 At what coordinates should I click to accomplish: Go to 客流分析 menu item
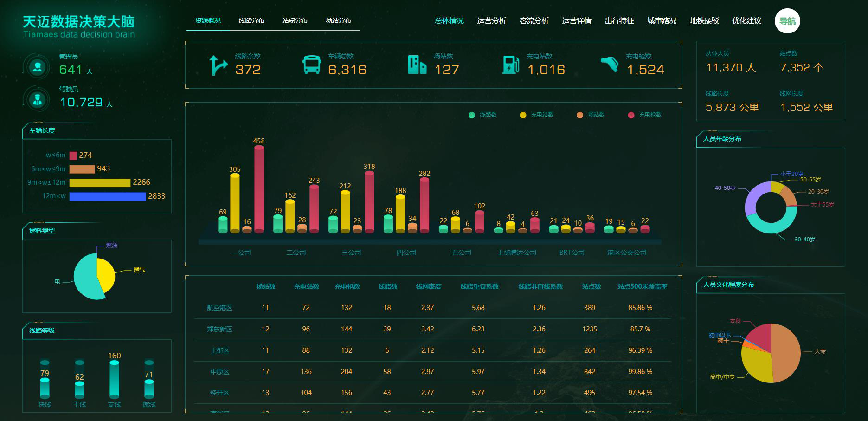coord(534,21)
